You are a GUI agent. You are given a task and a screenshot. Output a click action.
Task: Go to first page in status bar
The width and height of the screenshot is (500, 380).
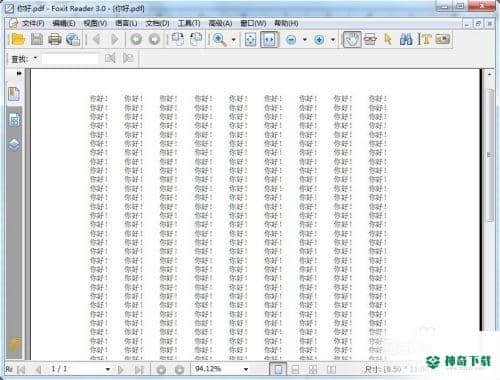click(x=21, y=369)
